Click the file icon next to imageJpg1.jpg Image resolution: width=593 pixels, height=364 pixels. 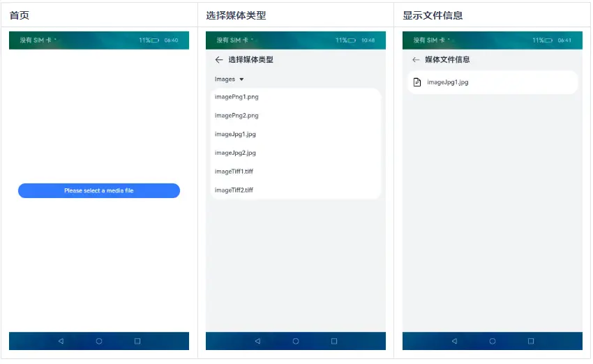pyautogui.click(x=417, y=82)
